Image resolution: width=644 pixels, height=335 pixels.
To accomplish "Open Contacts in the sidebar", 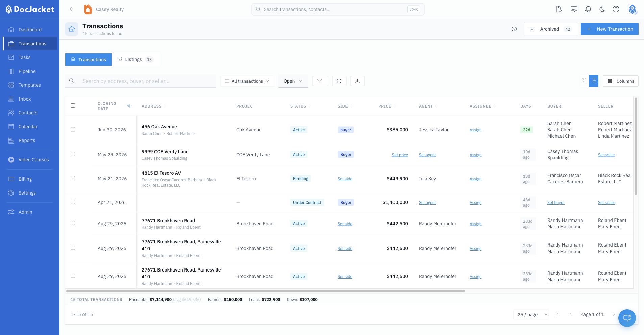I will 30,113.
